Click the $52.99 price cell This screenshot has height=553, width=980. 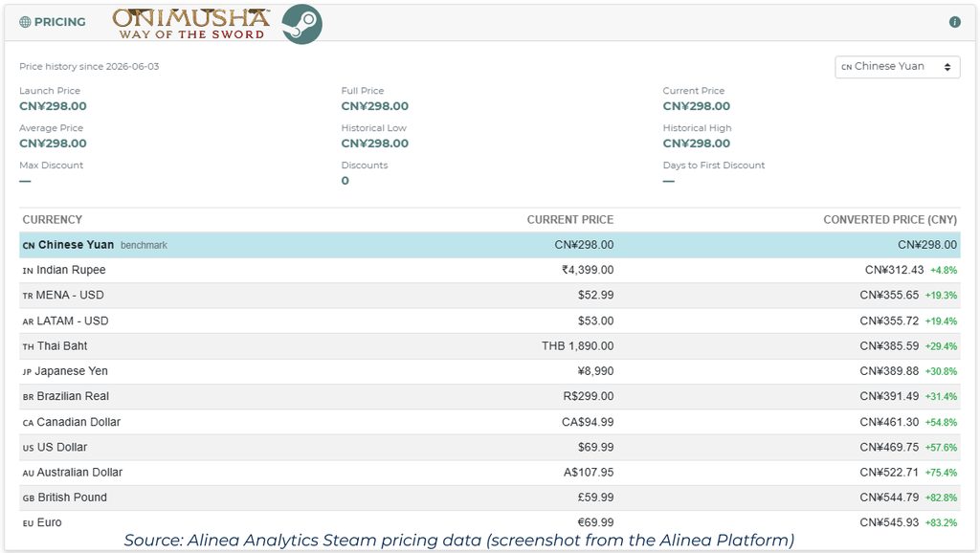[595, 295]
